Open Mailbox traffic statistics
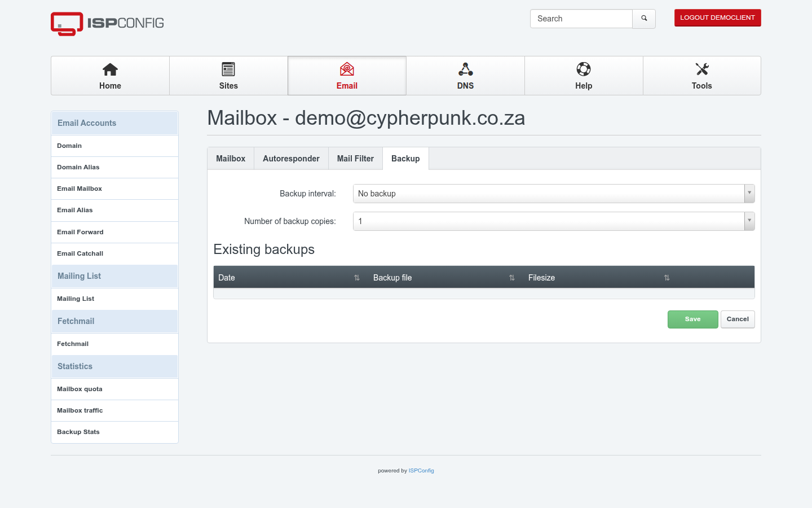The width and height of the screenshot is (812, 508). click(114, 410)
